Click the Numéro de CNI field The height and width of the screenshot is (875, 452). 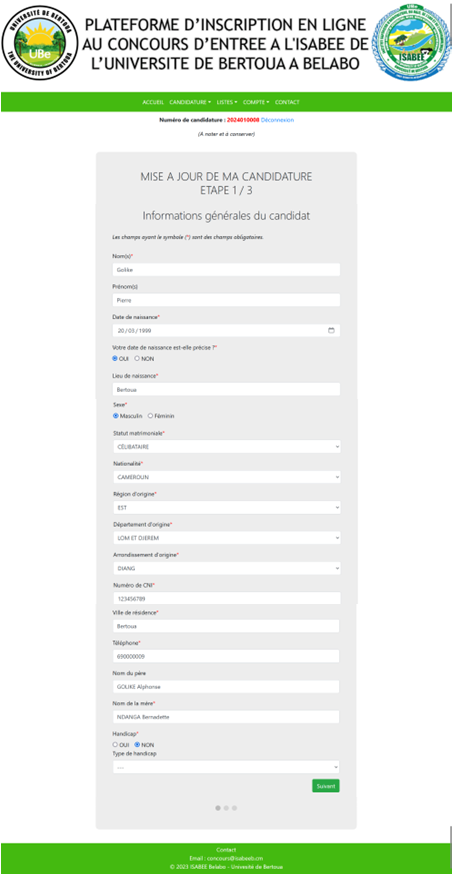[x=227, y=598]
